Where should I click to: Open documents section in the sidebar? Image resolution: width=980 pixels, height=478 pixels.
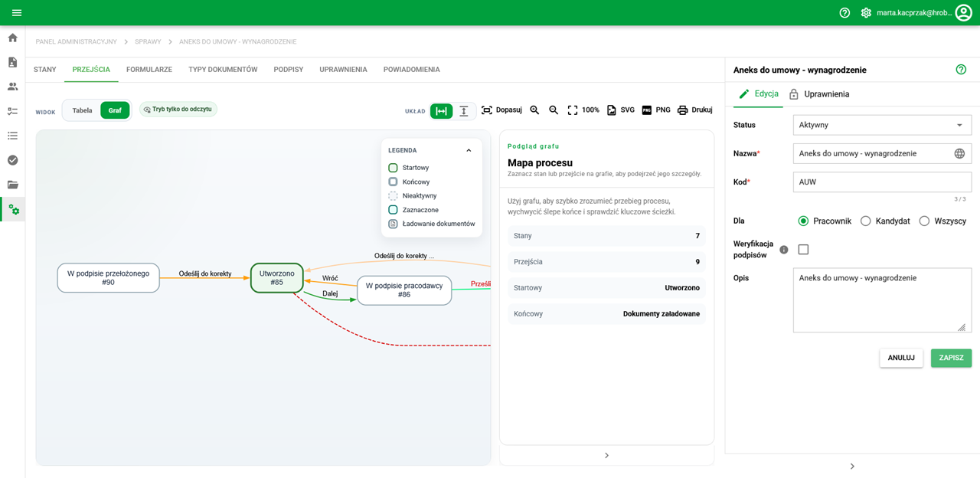(12, 62)
